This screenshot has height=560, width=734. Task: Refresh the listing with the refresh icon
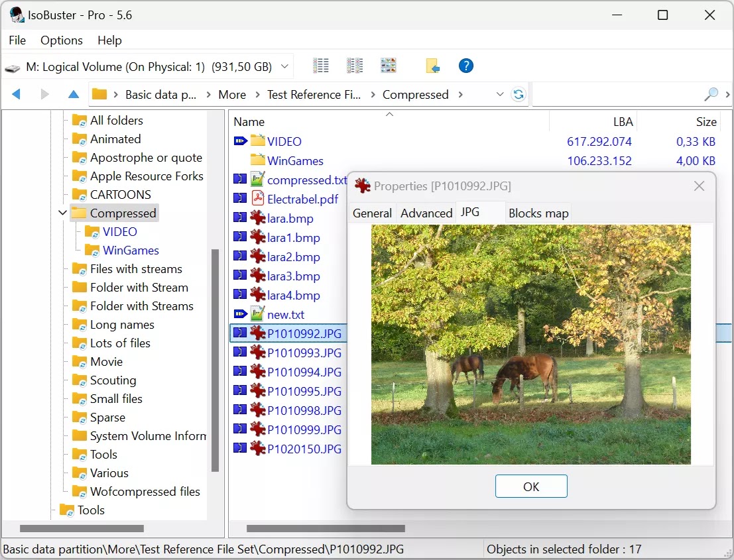pos(519,94)
